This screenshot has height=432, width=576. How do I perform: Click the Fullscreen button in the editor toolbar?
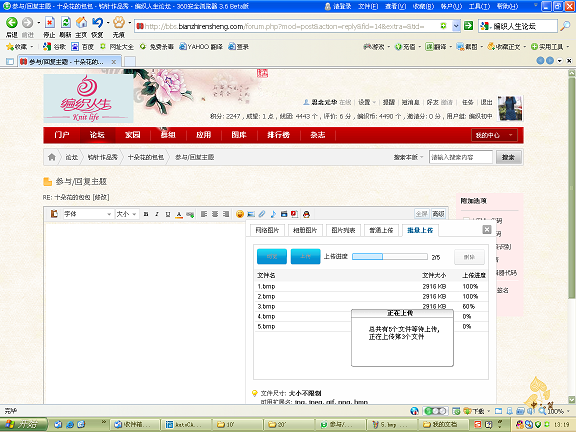[x=422, y=214]
